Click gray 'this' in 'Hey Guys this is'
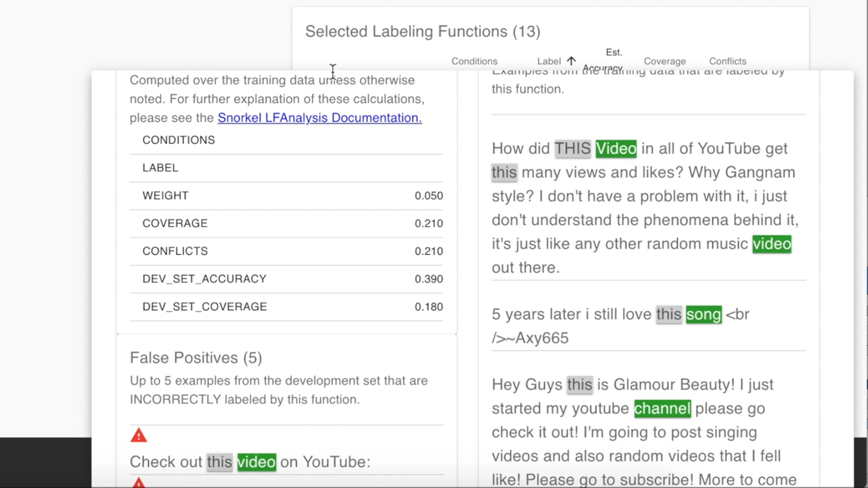 pyautogui.click(x=580, y=385)
